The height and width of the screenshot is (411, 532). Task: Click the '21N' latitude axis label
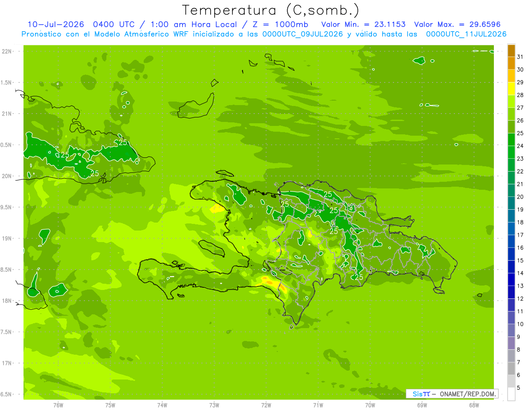7,114
